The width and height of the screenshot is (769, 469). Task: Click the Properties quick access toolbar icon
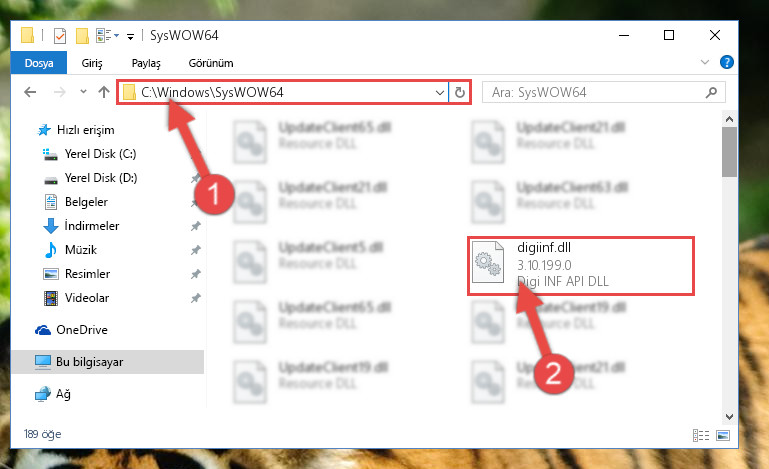(59, 36)
